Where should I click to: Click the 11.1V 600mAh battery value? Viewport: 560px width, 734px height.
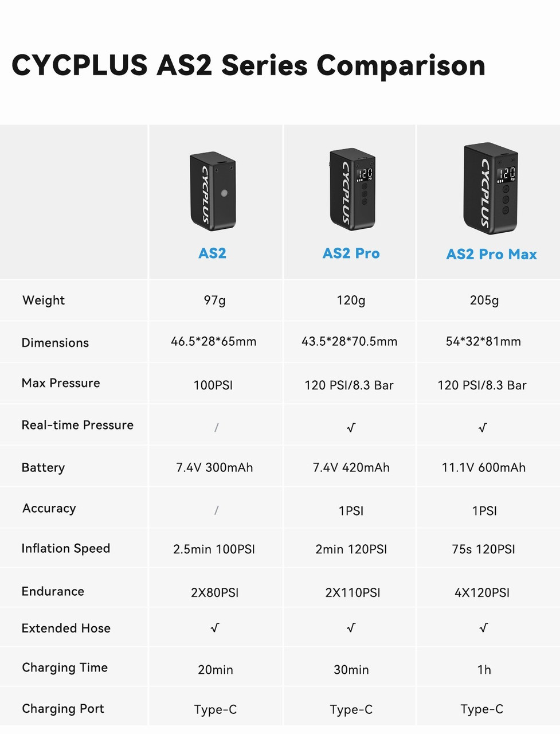tap(484, 468)
